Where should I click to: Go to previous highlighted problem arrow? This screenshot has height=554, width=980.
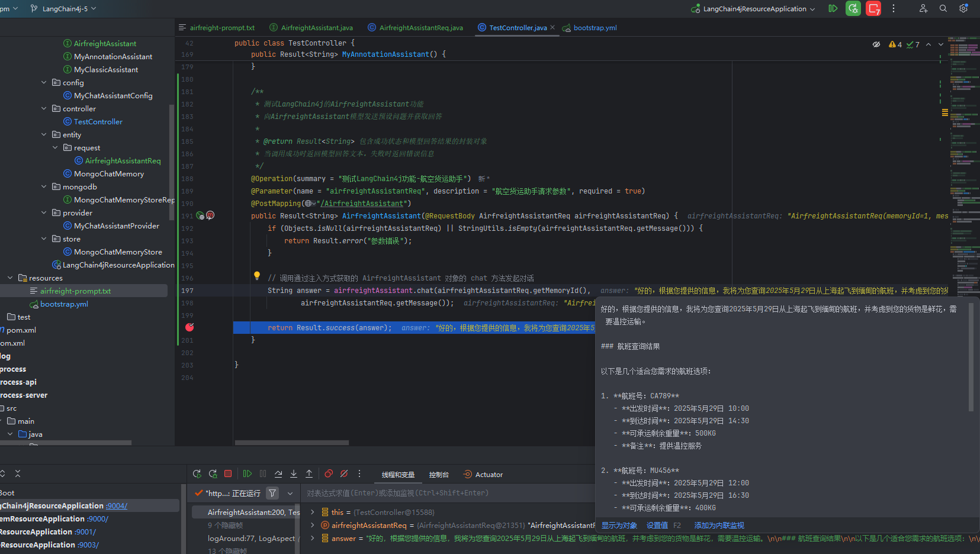pyautogui.click(x=928, y=44)
